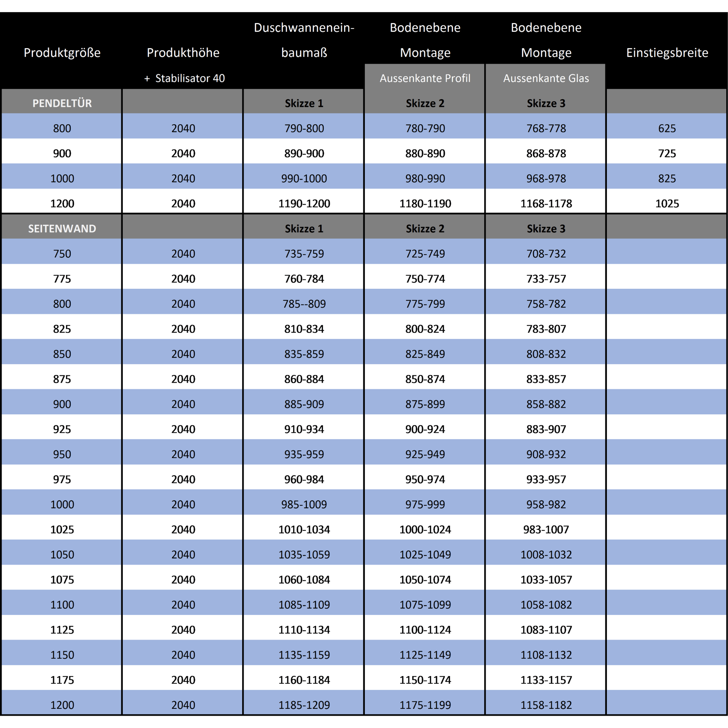Click the Duschwanneneinbaumaß header text
Viewport: 728px width, 728px height.
[x=304, y=40]
